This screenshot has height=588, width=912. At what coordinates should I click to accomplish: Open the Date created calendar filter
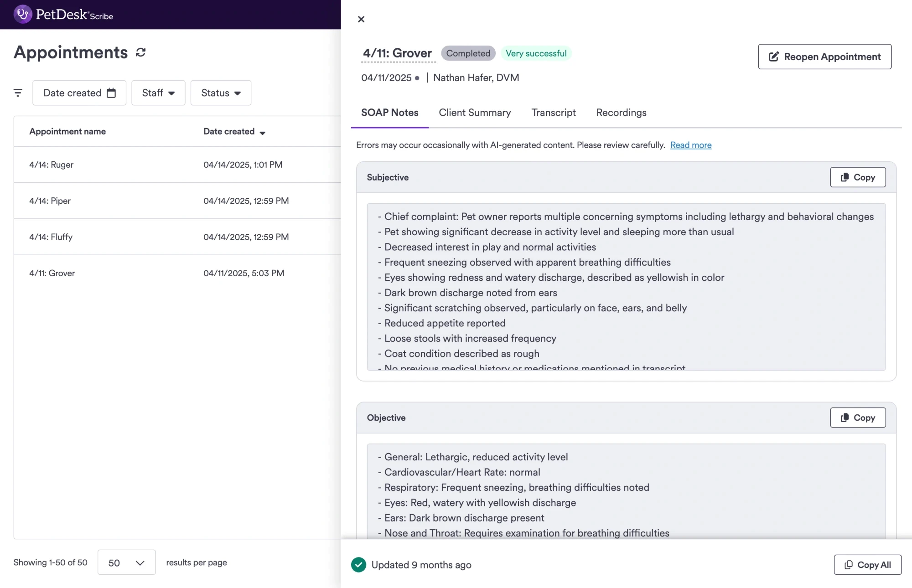[79, 93]
